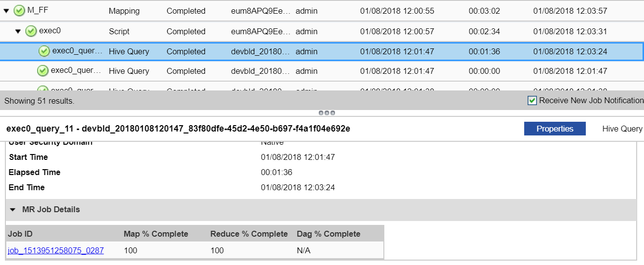Click the Completed status in M_FF row

point(186,11)
